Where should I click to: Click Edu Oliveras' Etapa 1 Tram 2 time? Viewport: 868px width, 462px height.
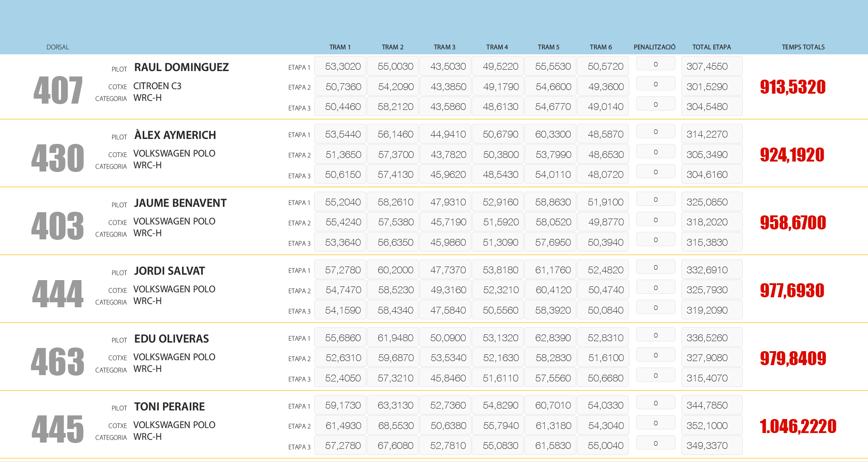pyautogui.click(x=396, y=338)
